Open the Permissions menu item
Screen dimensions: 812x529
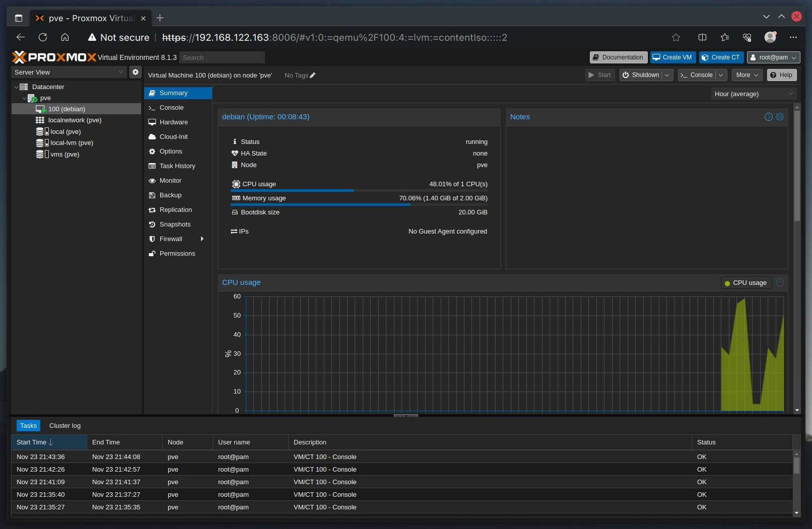coord(178,254)
